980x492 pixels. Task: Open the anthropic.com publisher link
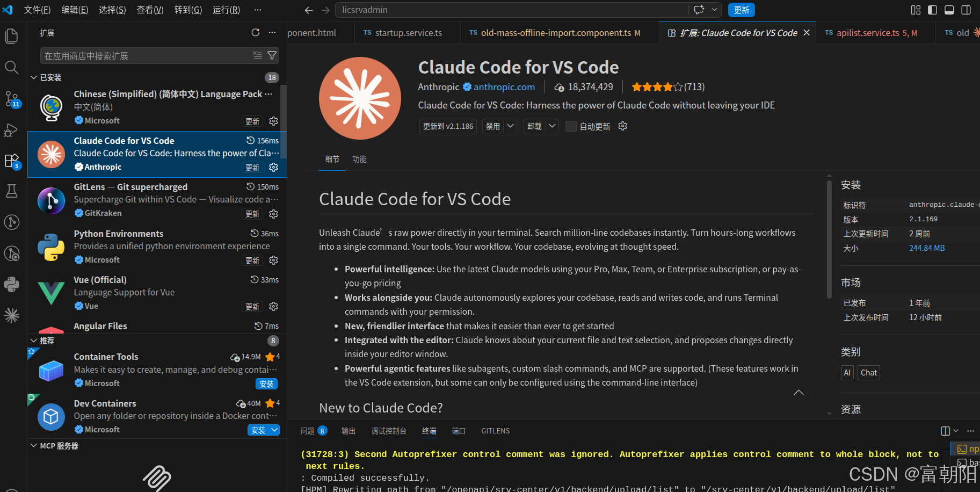point(504,87)
